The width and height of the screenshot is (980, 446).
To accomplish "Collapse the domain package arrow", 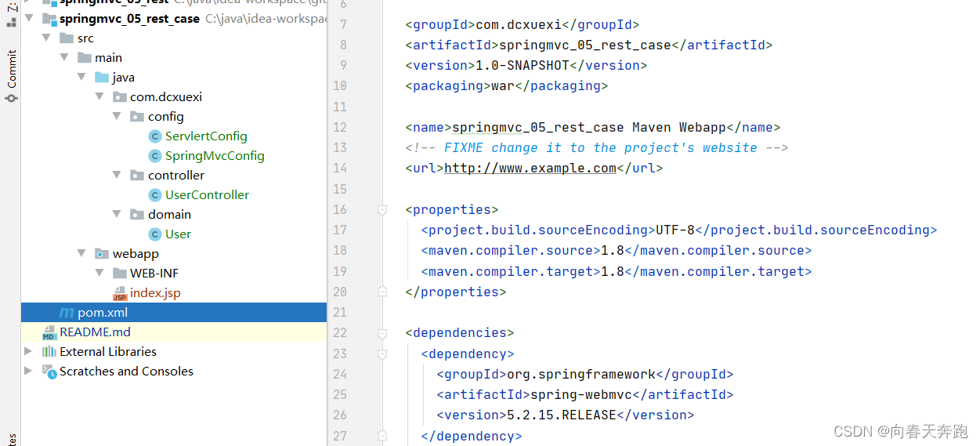I will pyautogui.click(x=117, y=214).
